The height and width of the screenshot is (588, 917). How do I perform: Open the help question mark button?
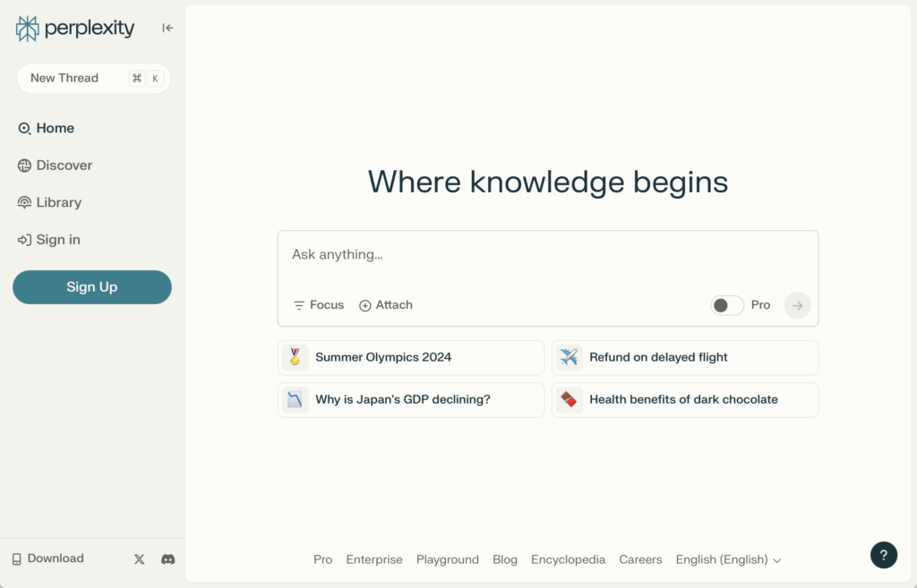click(x=884, y=555)
